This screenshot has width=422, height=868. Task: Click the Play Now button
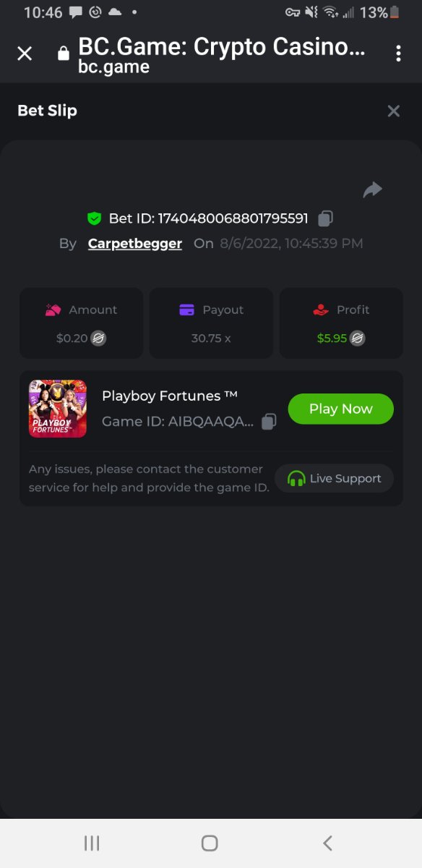point(341,409)
